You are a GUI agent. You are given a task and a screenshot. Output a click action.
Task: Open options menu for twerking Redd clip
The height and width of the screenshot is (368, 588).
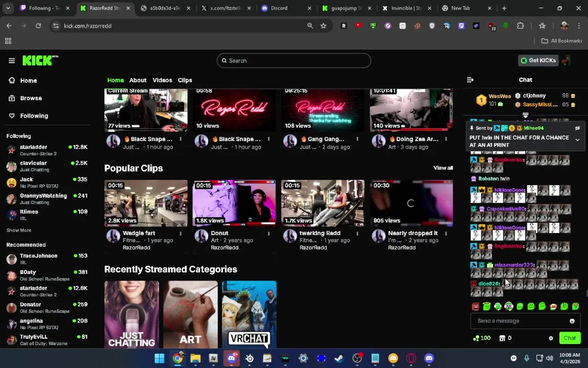(x=357, y=233)
